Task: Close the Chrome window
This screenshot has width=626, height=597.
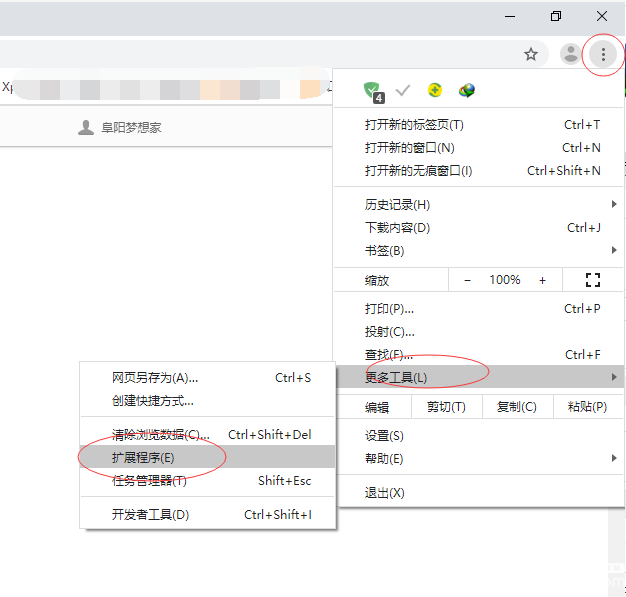Action: [602, 16]
